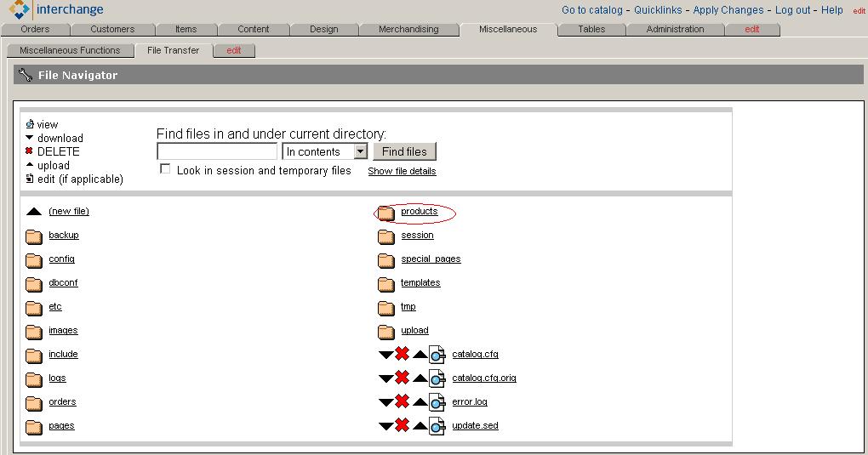Image resolution: width=868 pixels, height=455 pixels.
Task: Upload replacement for catalog.cfg via up arrow
Action: coord(420,355)
